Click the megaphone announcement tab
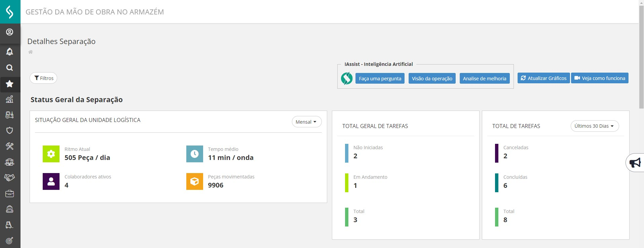 pyautogui.click(x=635, y=163)
